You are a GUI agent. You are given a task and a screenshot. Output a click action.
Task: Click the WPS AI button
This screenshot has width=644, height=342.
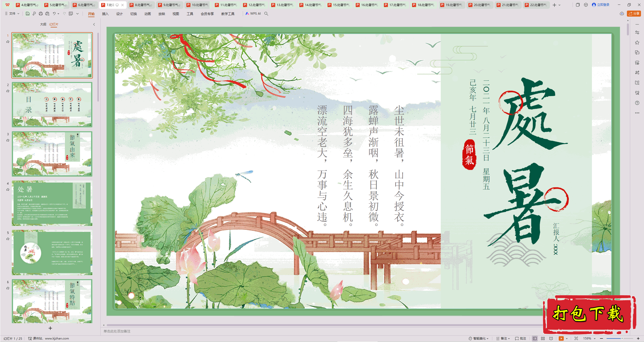253,14
